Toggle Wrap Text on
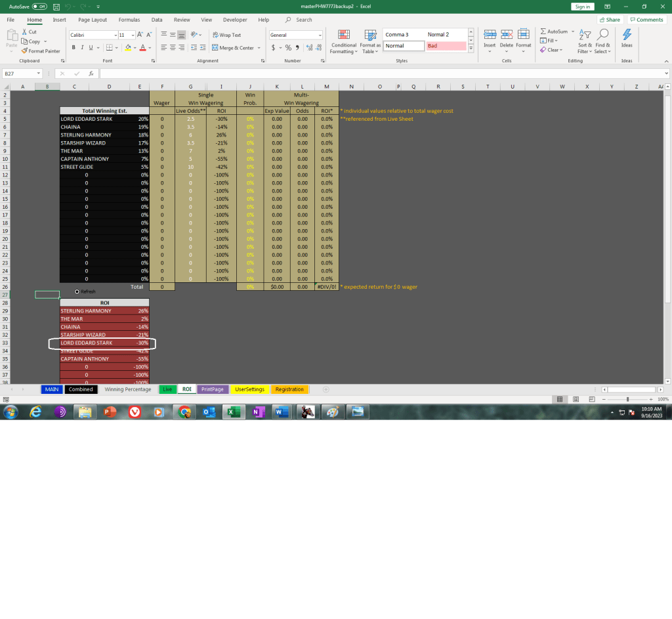The image size is (672, 619). point(226,35)
